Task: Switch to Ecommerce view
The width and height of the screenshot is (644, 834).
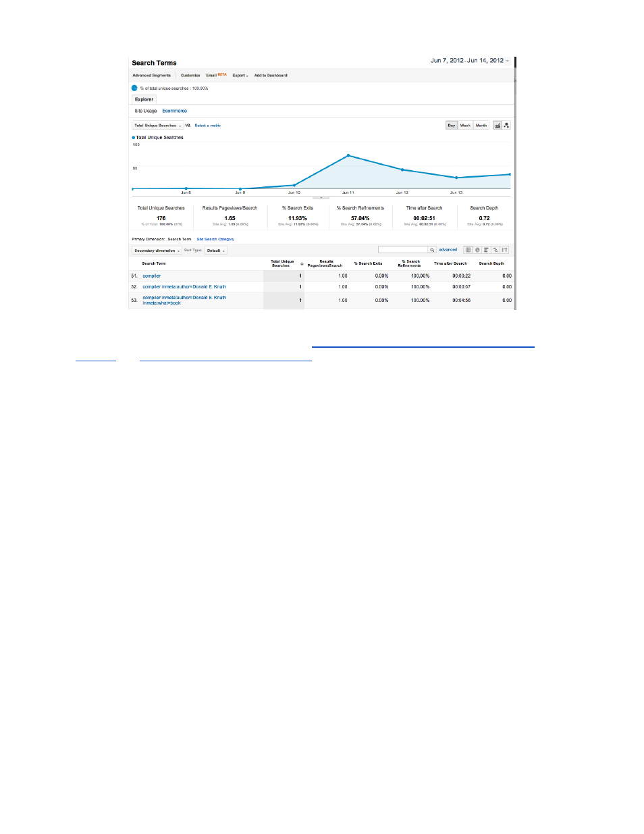Action: pyautogui.click(x=175, y=111)
